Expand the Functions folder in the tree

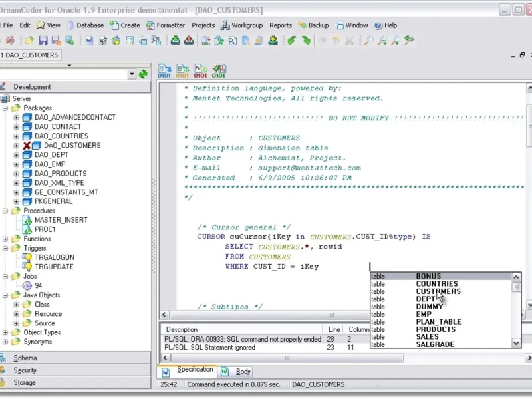click(6, 239)
